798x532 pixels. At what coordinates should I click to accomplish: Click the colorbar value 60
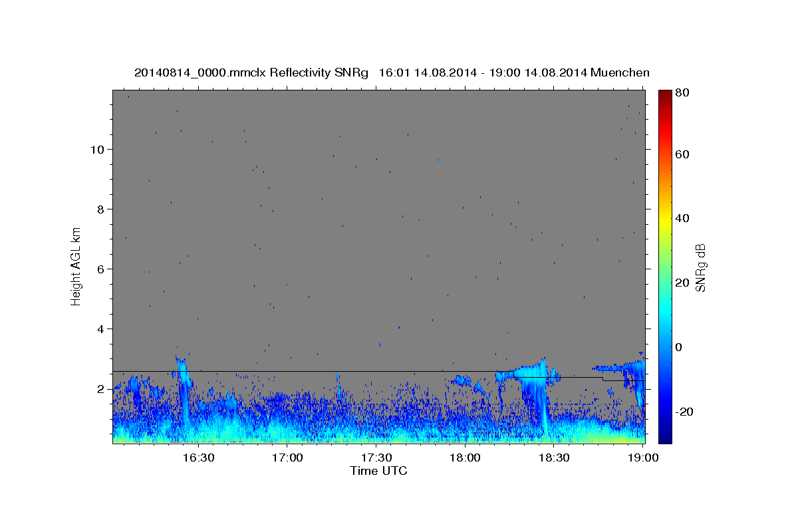coord(683,154)
